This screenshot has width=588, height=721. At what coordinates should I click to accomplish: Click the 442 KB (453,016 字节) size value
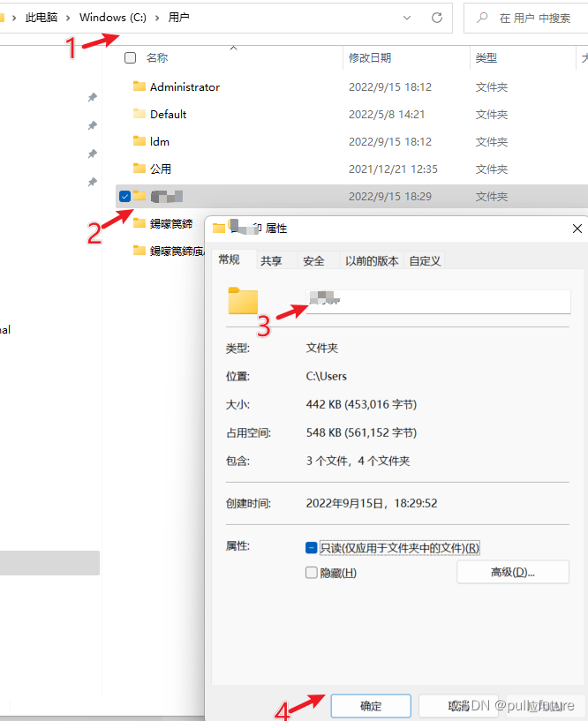[361, 404]
